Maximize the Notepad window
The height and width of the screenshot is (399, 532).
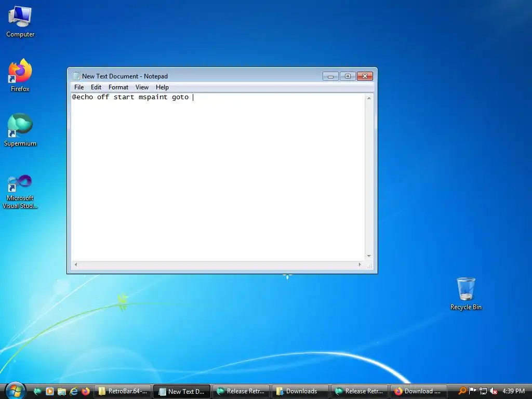tap(348, 76)
